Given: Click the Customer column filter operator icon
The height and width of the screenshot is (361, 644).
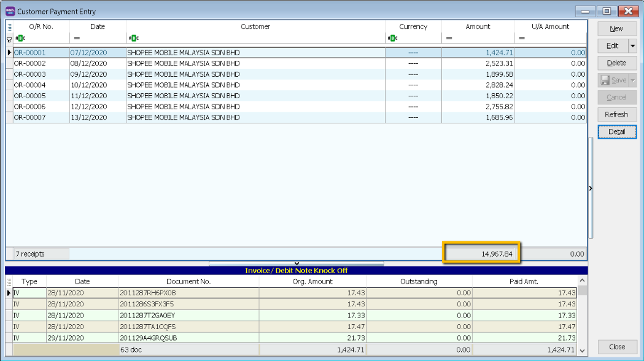Looking at the screenshot, I should (133, 38).
